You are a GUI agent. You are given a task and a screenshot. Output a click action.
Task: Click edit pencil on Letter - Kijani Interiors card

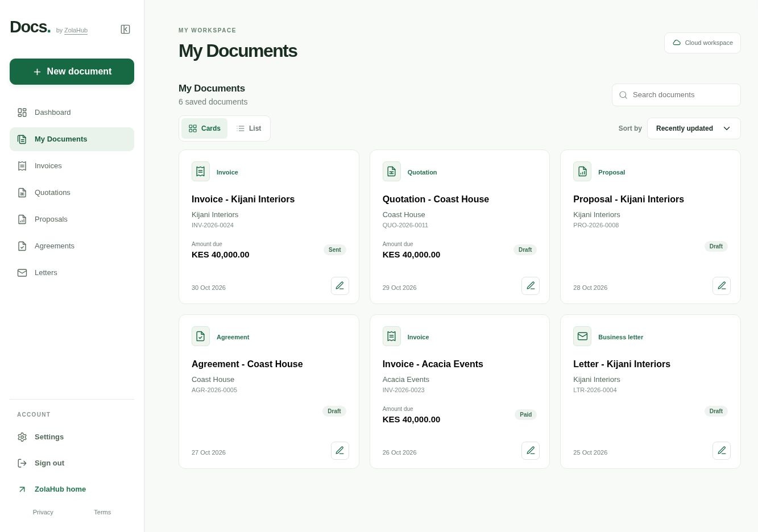722,451
